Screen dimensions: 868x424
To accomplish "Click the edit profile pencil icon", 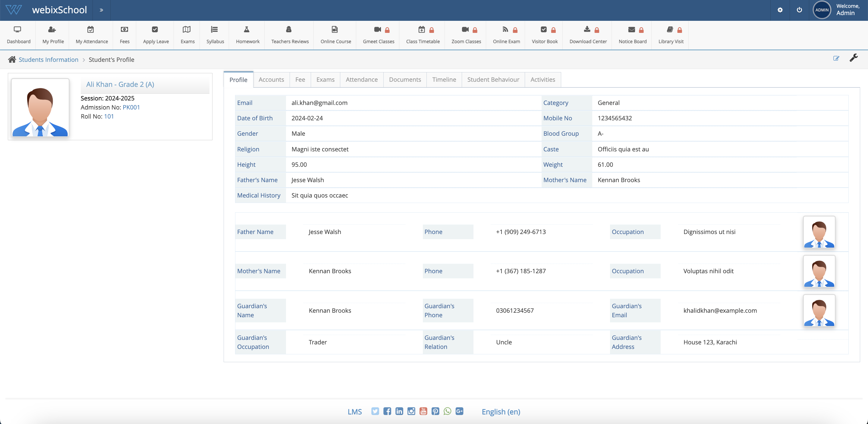I will (836, 58).
